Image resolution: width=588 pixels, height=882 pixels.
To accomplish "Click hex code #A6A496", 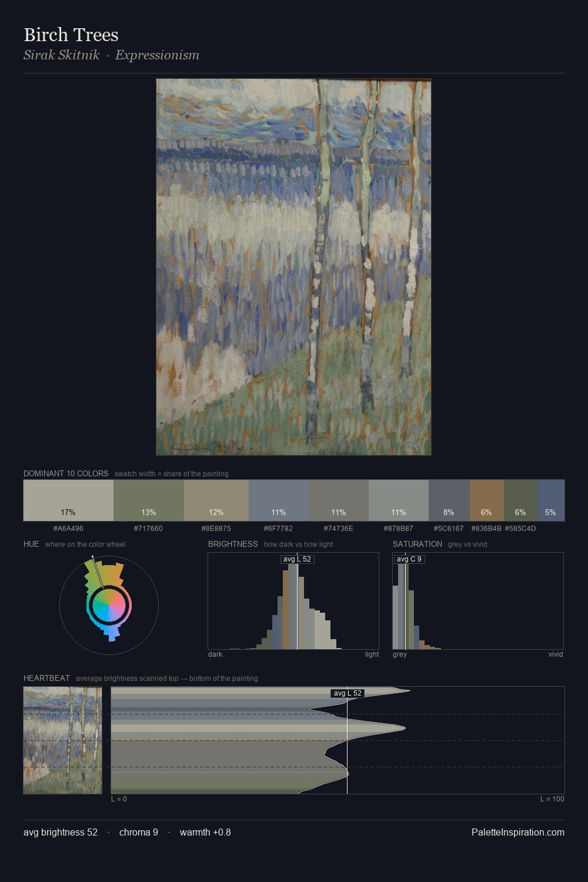I will click(68, 529).
